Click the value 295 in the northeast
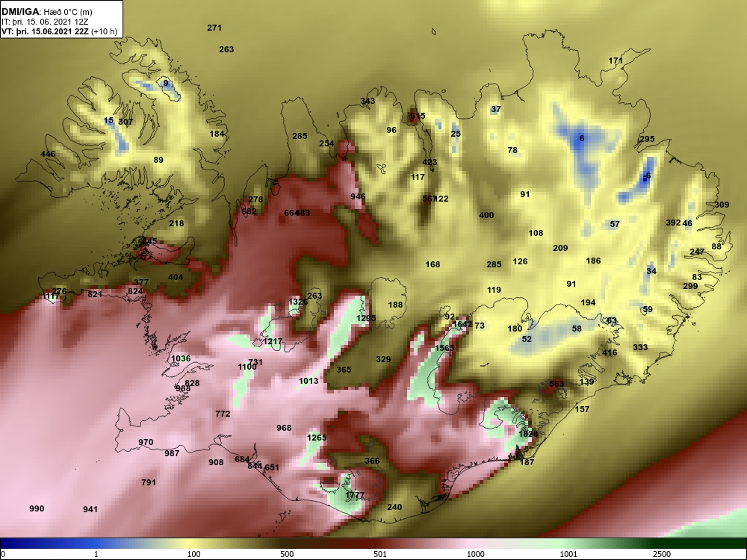This screenshot has height=560, width=747. tap(647, 139)
